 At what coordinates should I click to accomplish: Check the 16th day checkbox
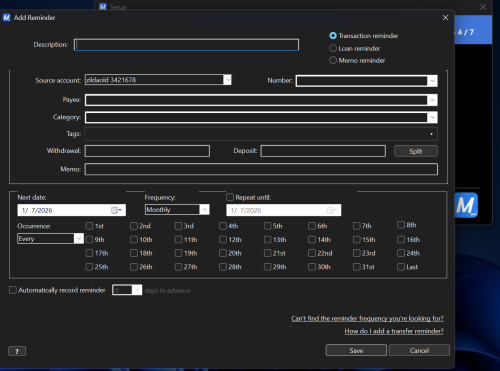click(401, 240)
